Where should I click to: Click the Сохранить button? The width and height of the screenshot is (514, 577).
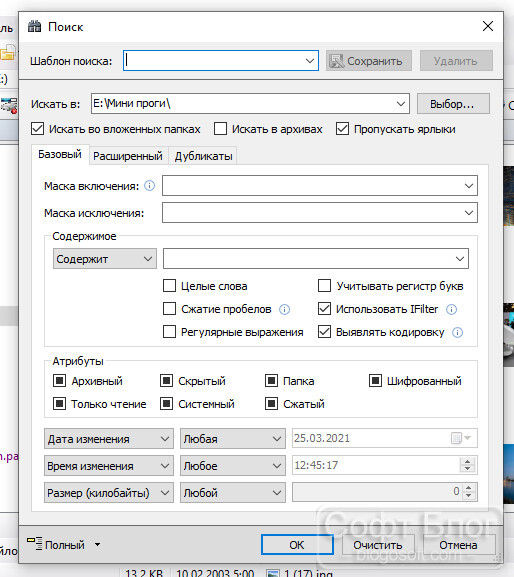point(369,61)
